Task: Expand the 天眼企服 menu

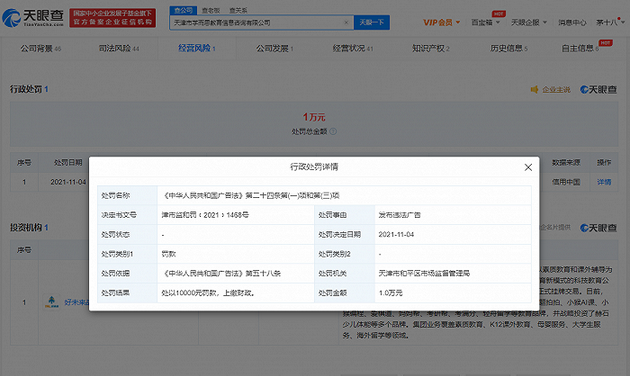Action: point(529,22)
